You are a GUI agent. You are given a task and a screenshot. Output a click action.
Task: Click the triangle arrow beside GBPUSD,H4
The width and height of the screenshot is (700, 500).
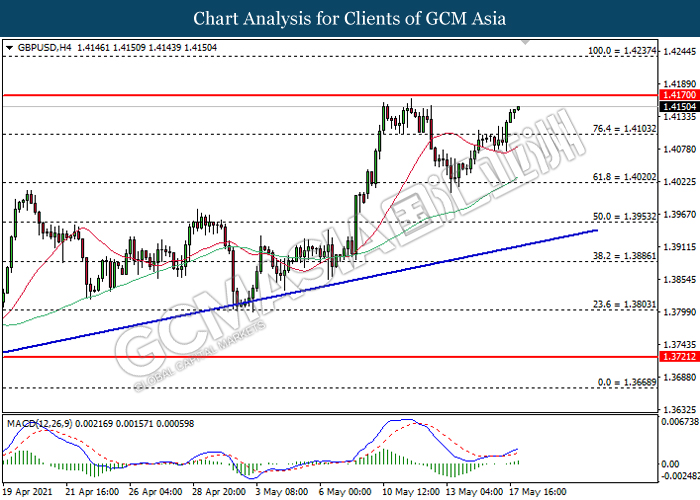(x=10, y=47)
